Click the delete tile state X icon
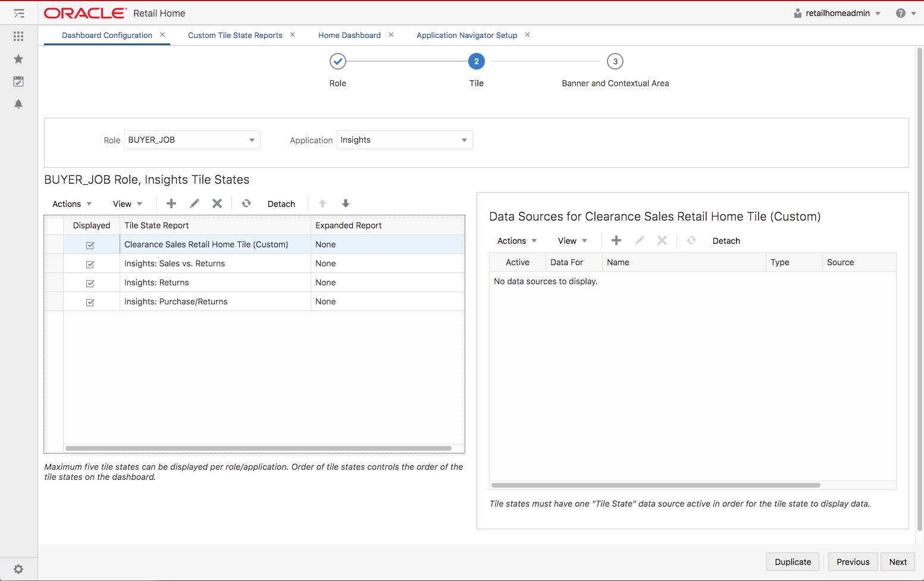The width and height of the screenshot is (924, 581). click(x=217, y=203)
